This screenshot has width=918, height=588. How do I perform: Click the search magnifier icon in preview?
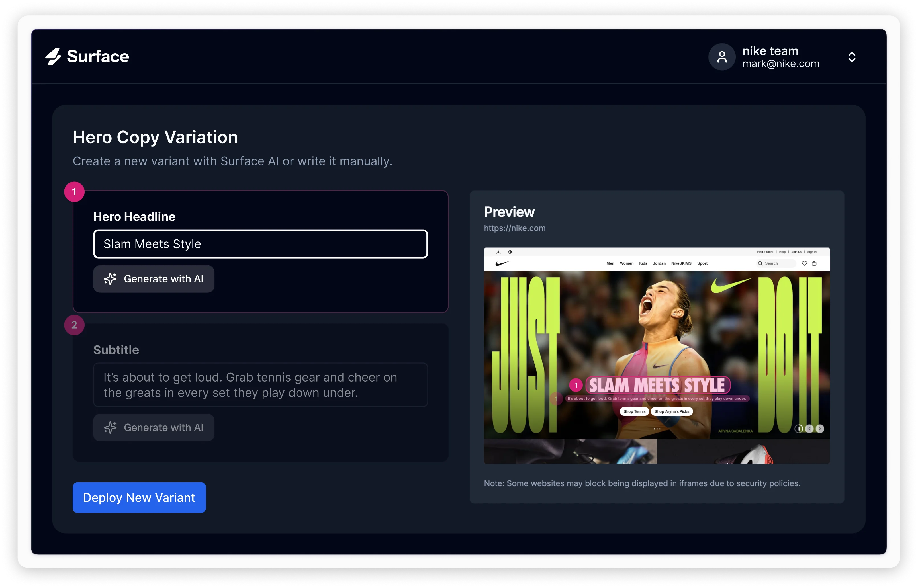point(760,263)
